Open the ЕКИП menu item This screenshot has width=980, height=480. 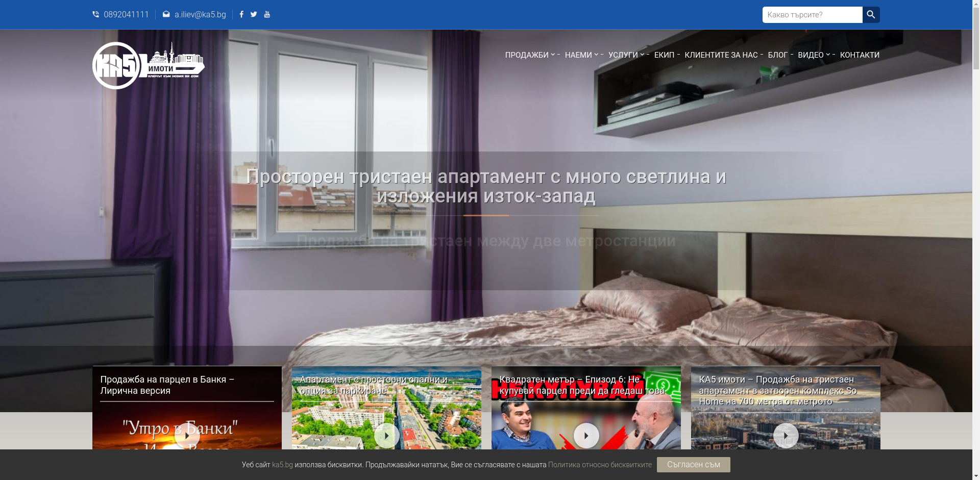pyautogui.click(x=664, y=55)
